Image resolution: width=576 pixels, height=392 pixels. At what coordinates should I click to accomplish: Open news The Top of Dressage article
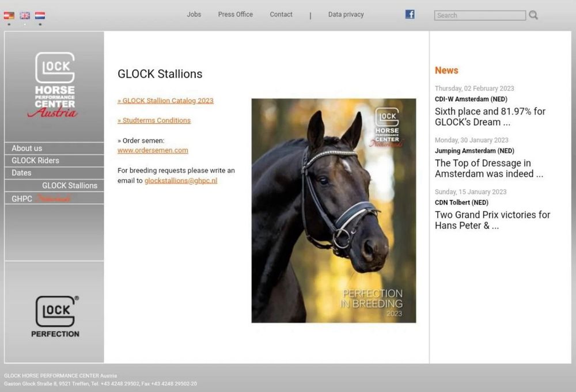pyautogui.click(x=489, y=169)
